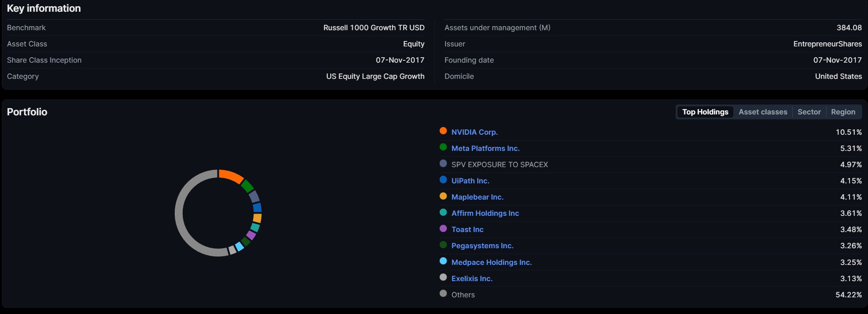The width and height of the screenshot is (868, 314).
Task: Click the dark green Pegasystems legend dot
Action: point(443,245)
